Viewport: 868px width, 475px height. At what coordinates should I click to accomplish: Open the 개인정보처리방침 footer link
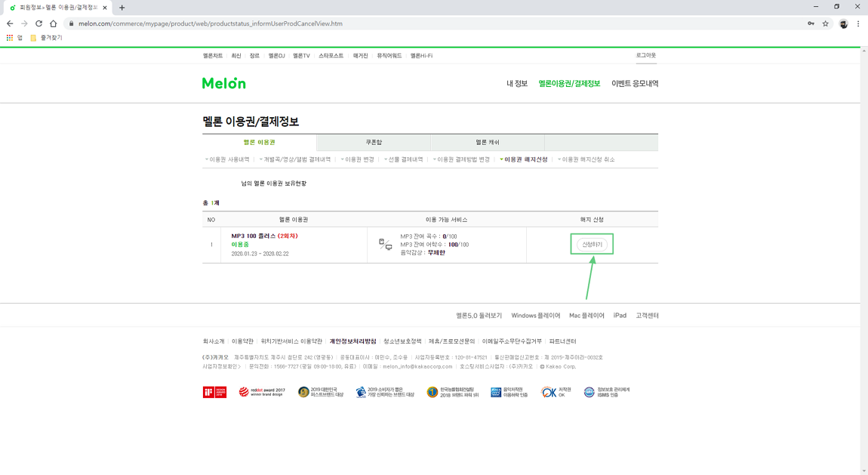352,341
